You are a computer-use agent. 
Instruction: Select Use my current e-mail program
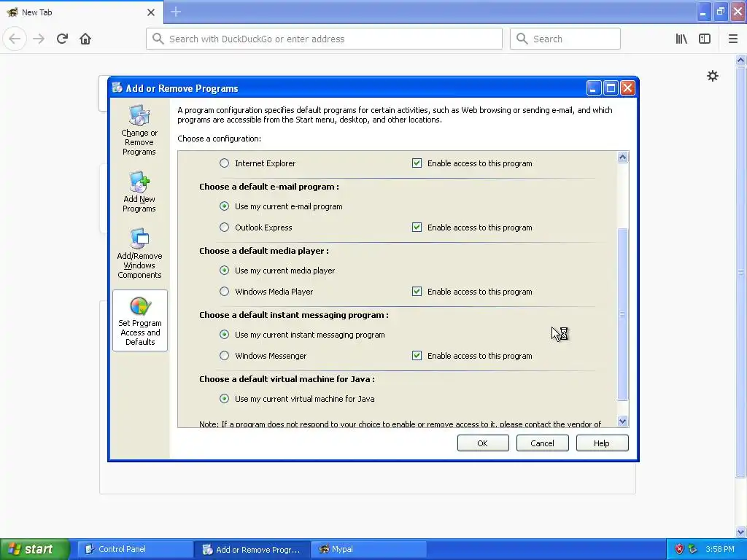pyautogui.click(x=224, y=206)
